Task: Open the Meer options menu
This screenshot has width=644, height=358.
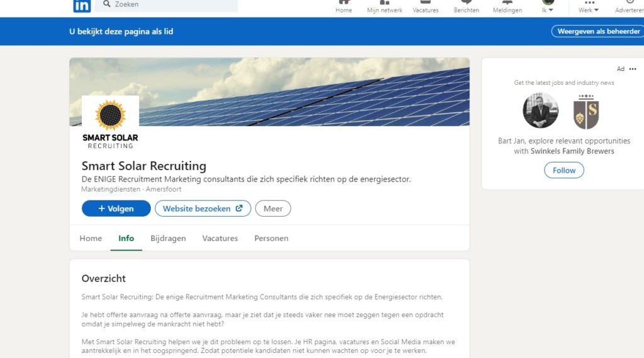Action: 273,209
